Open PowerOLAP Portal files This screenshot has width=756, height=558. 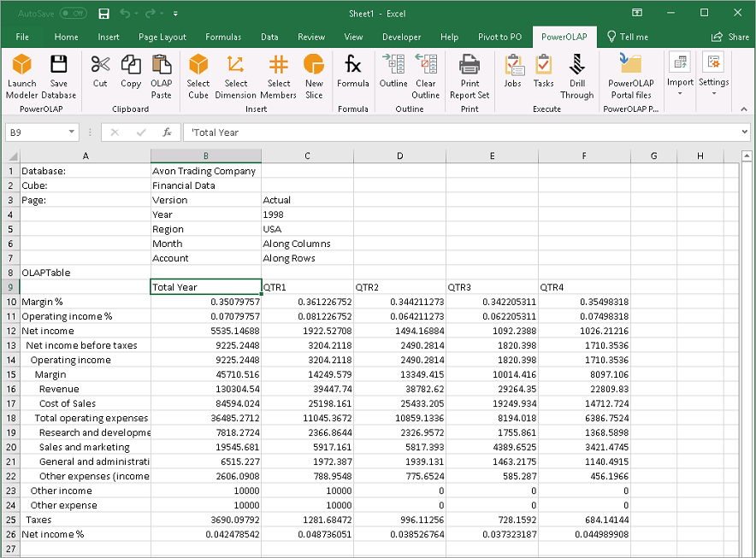(630, 76)
